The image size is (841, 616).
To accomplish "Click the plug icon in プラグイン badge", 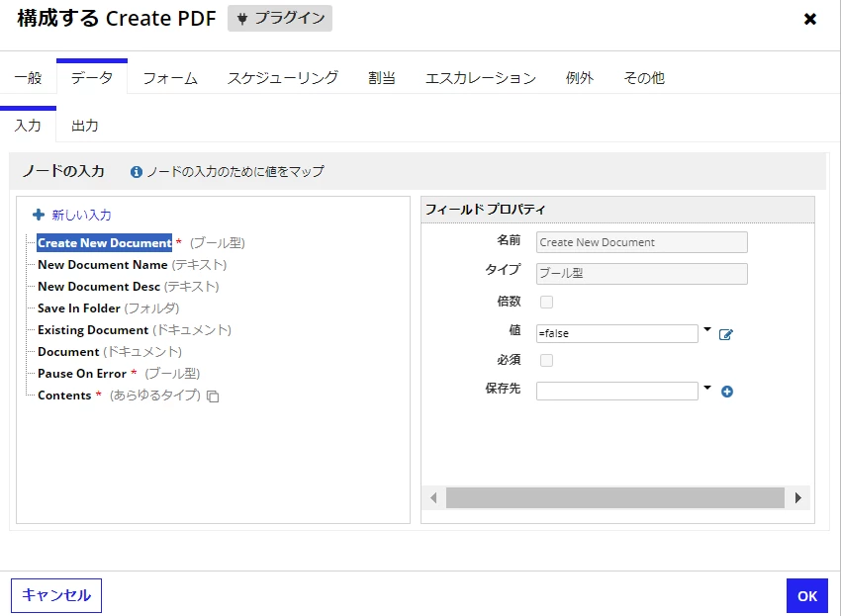I will click(242, 19).
